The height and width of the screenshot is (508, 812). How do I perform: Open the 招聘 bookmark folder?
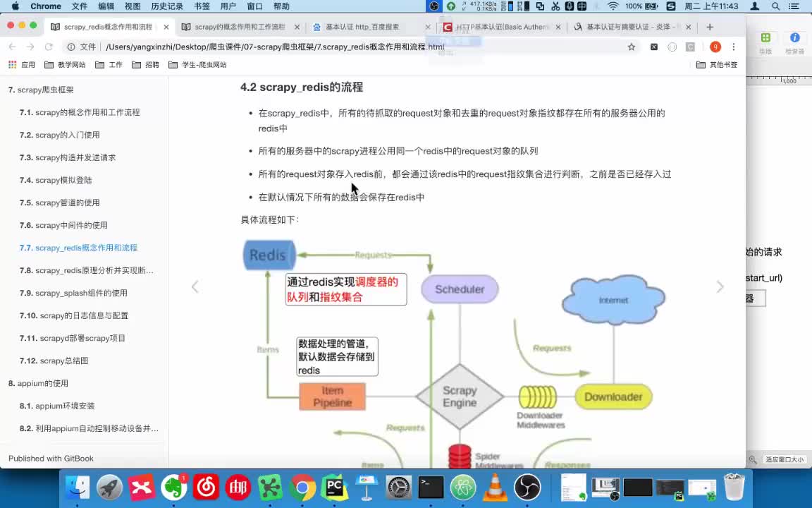click(145, 65)
